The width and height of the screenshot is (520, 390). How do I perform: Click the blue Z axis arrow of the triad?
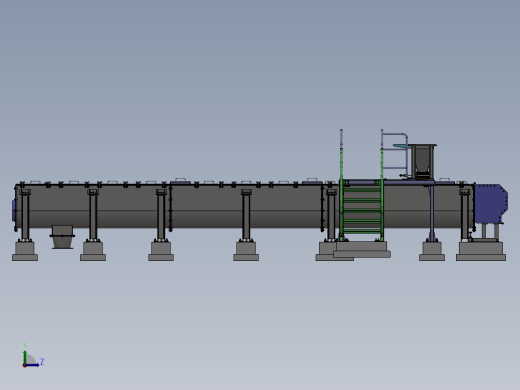point(32,365)
